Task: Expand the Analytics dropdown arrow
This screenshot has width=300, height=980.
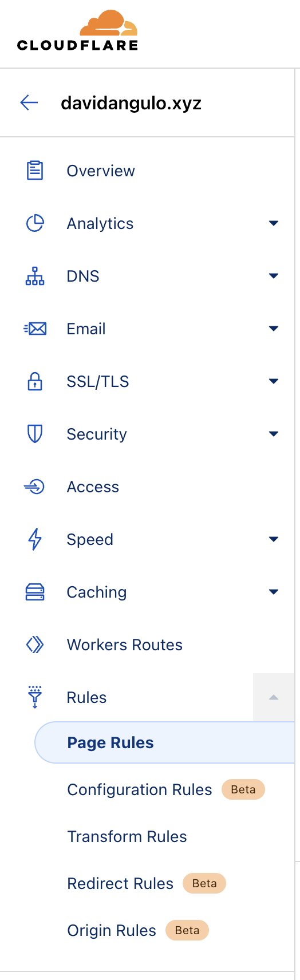Action: pyautogui.click(x=274, y=223)
